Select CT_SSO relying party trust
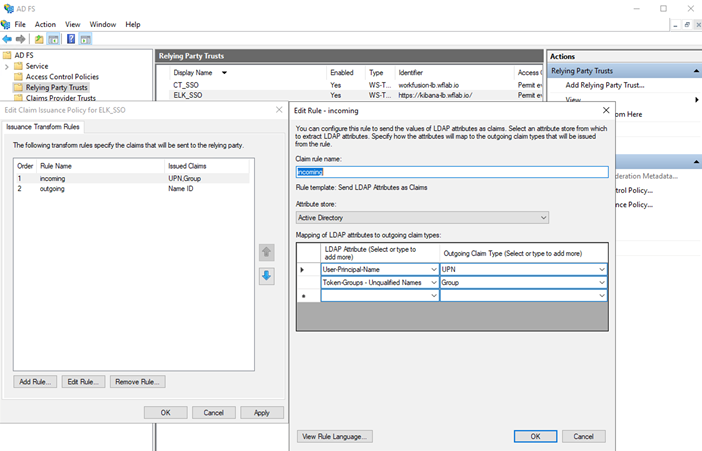This screenshot has height=451, width=702. pos(186,85)
